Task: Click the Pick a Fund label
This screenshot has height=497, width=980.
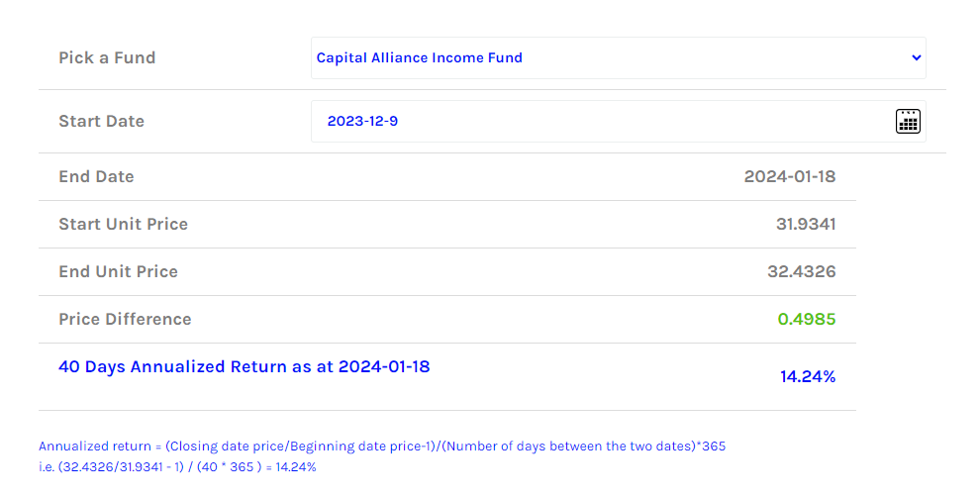Action: pos(107,57)
